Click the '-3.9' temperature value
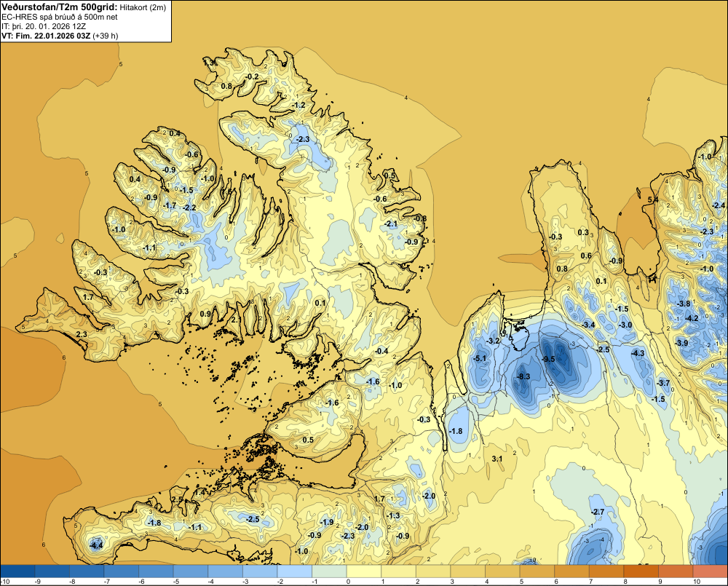 pos(681,343)
